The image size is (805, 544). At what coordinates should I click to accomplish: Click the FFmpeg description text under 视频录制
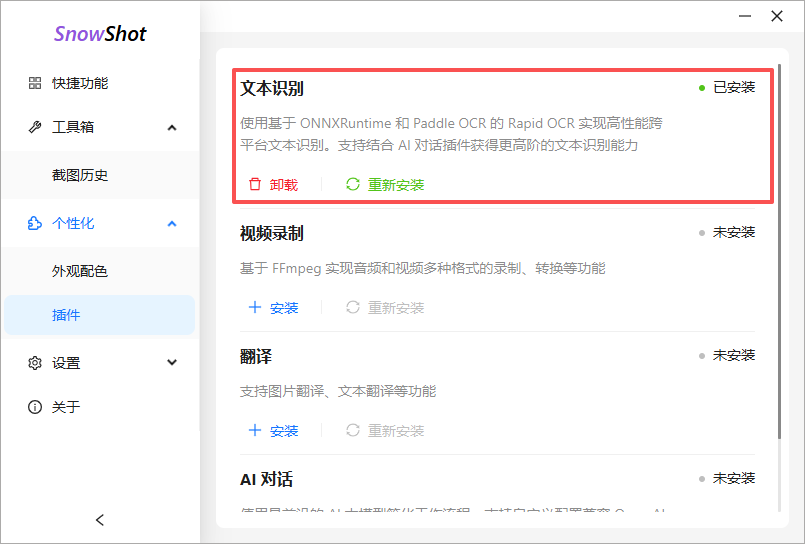(423, 268)
